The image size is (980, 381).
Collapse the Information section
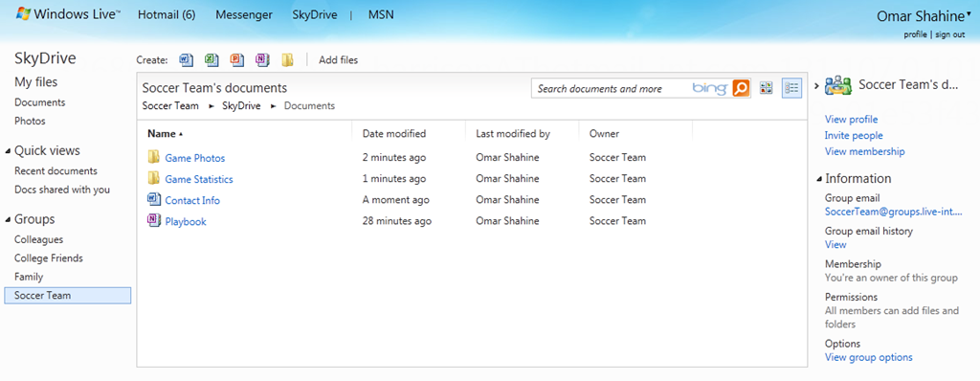click(819, 179)
